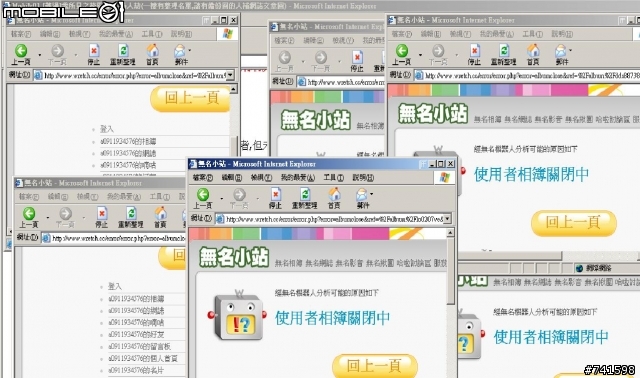
Task: Click the greyed Forward icon in the front window
Action: click(x=239, y=194)
